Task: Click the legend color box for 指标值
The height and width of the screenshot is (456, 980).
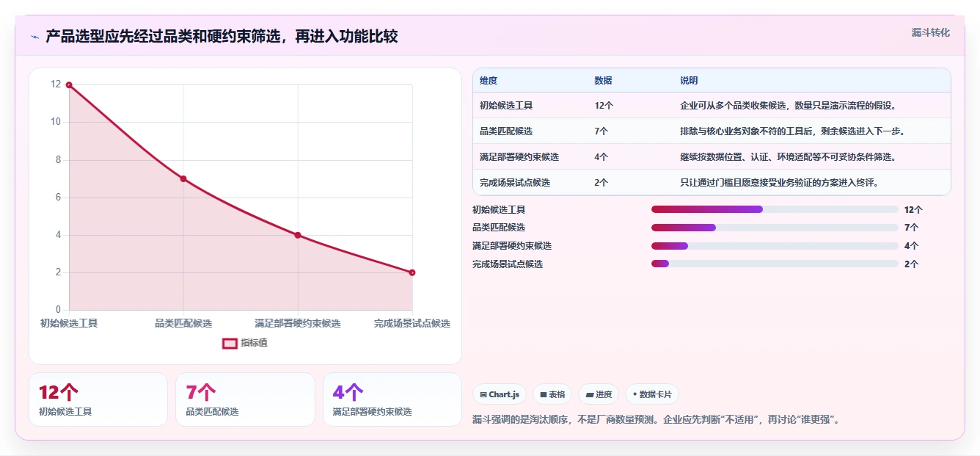Action: tap(230, 343)
